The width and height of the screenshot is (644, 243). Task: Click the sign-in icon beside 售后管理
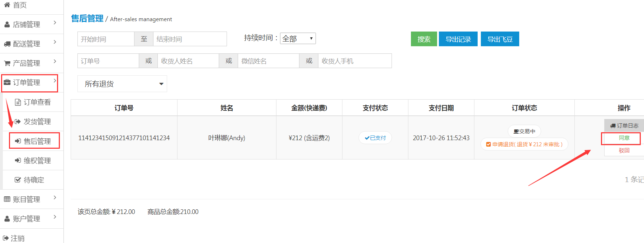coord(18,141)
